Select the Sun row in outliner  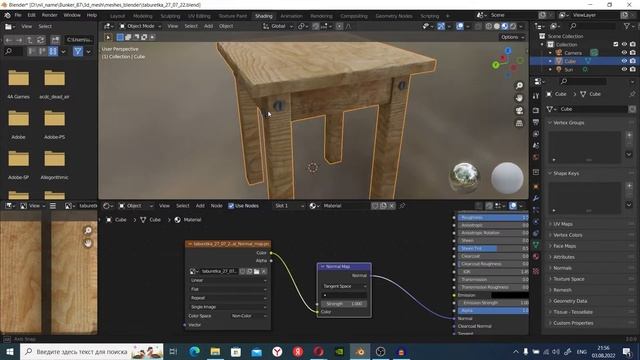569,69
